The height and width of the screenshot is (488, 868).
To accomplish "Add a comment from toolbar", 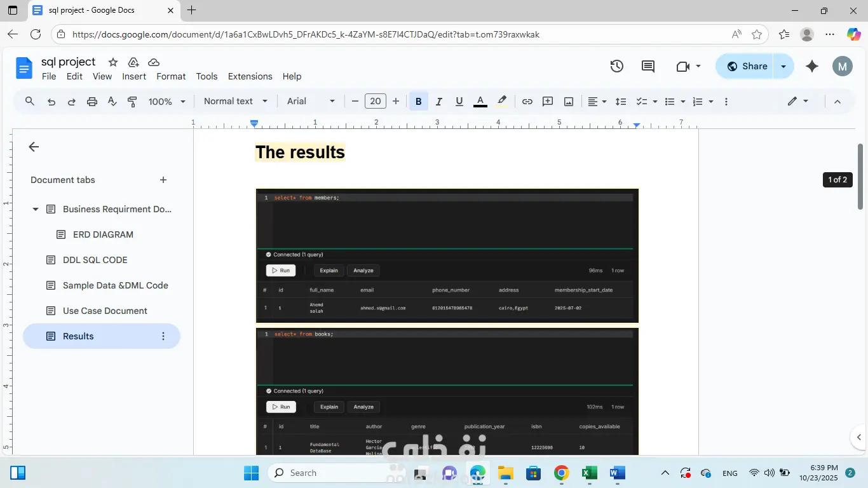I will coord(548,102).
